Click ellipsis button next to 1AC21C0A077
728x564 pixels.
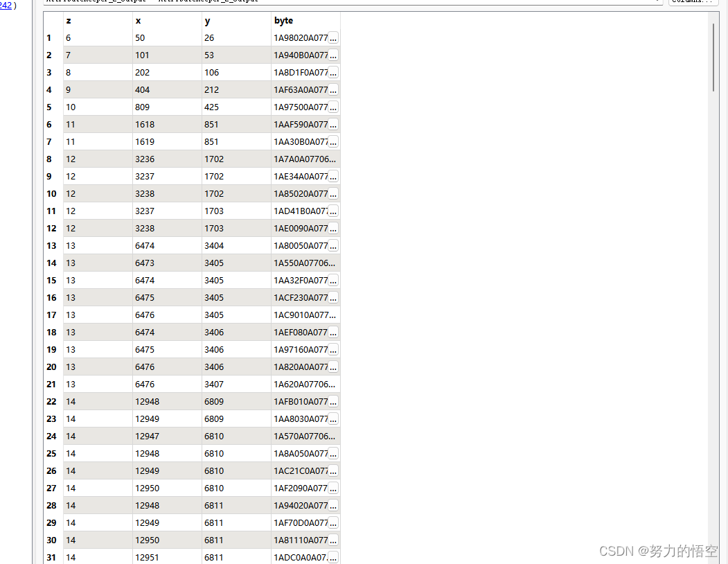tap(333, 470)
